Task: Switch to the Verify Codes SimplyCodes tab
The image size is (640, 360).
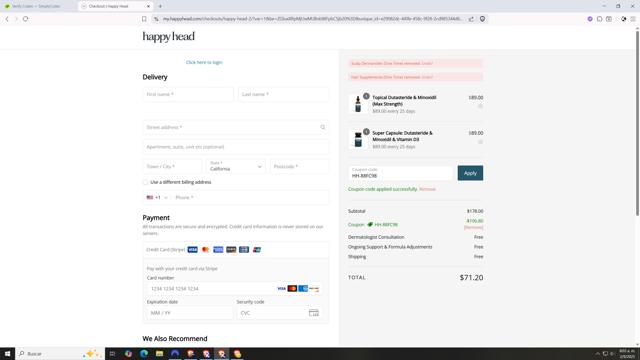Action: [x=36, y=6]
